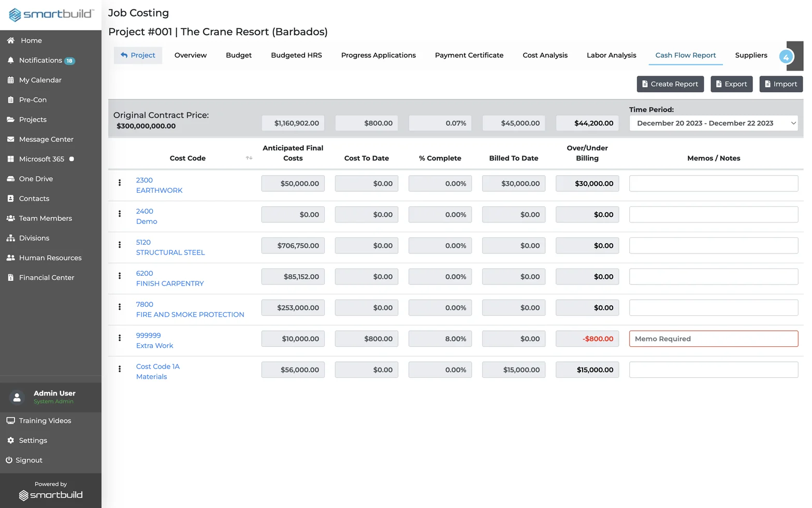Go back using the Project button
This screenshot has width=812, height=508.
point(138,55)
